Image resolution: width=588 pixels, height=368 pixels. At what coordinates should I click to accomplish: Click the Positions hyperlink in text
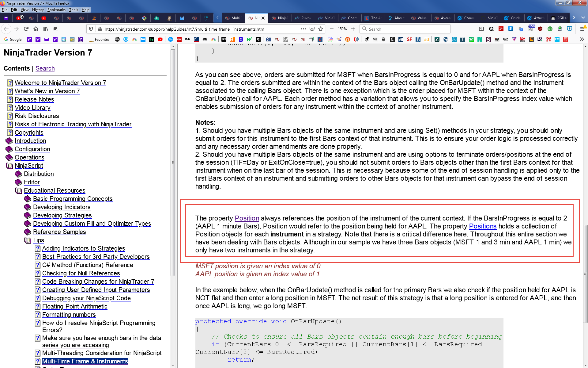[482, 226]
